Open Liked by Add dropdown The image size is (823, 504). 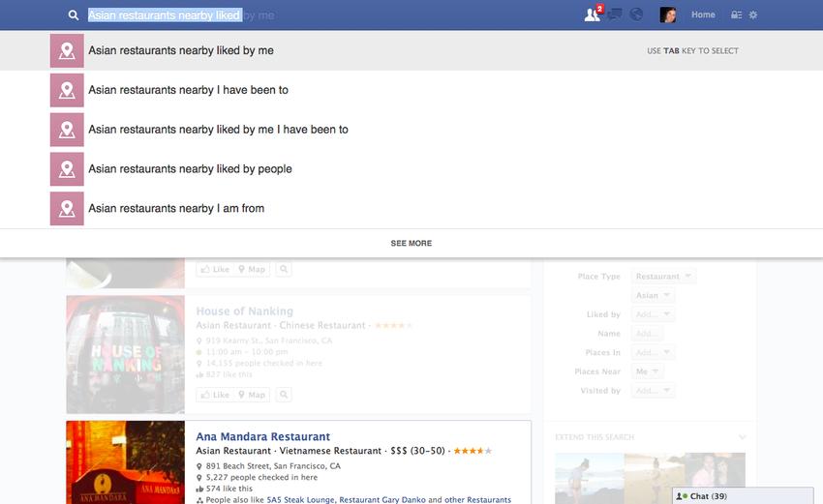tap(653, 314)
